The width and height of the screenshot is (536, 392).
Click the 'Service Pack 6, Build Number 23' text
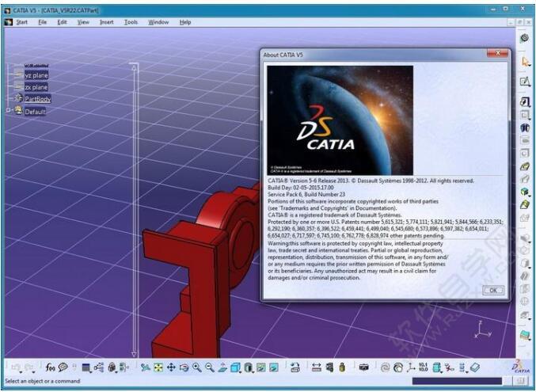click(306, 194)
